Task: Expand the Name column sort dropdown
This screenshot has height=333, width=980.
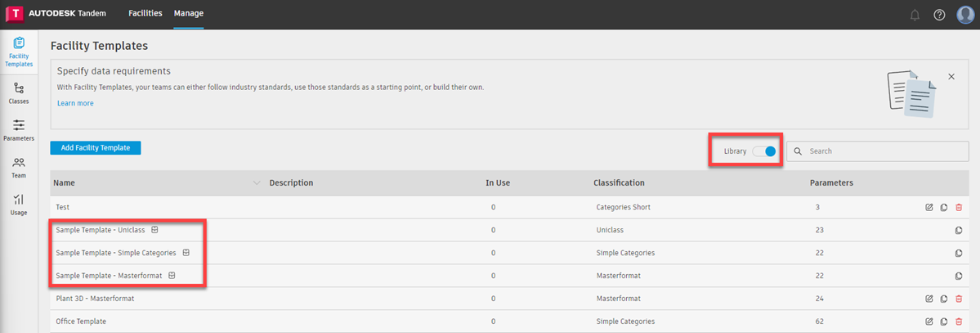Action: pos(257,182)
